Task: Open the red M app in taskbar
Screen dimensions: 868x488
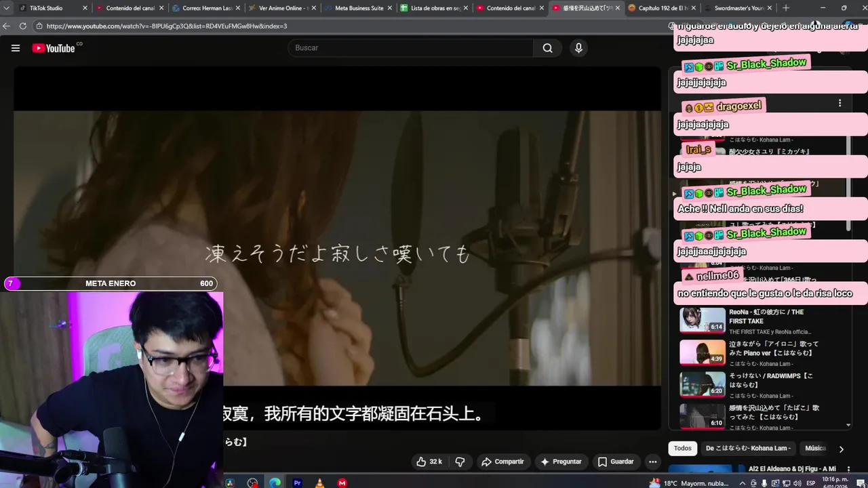Action: [x=342, y=483]
